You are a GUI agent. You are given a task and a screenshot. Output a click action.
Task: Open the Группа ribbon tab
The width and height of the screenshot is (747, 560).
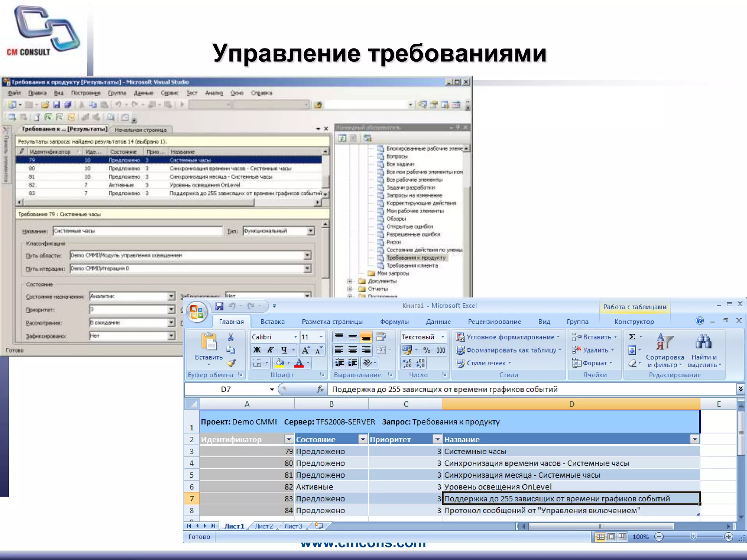pyautogui.click(x=577, y=322)
